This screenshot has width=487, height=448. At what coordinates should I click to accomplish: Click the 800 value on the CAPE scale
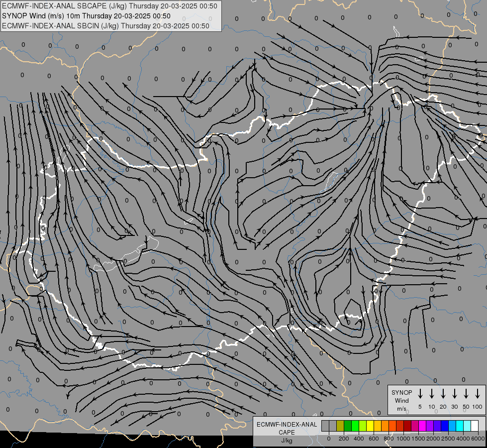click(x=389, y=439)
